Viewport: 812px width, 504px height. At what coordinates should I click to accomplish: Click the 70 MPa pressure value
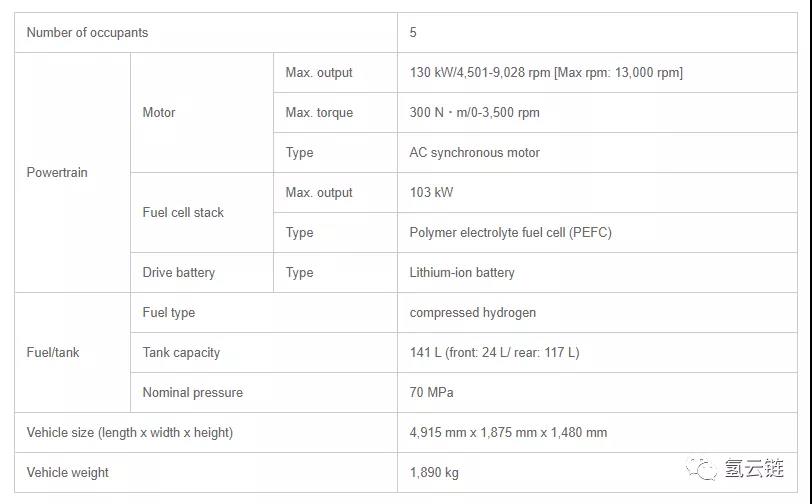[x=431, y=392]
